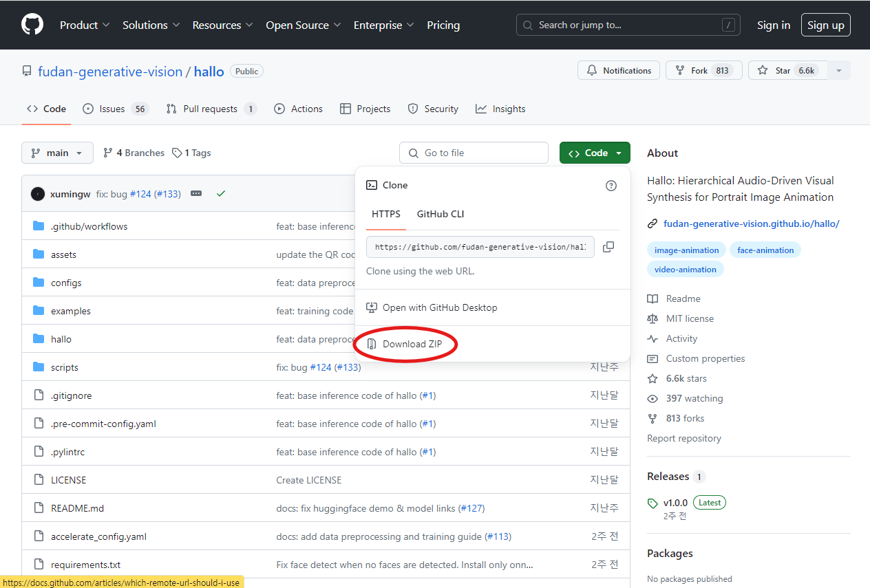This screenshot has height=588, width=870.
Task: Open the 4 Branches link
Action: pos(134,153)
